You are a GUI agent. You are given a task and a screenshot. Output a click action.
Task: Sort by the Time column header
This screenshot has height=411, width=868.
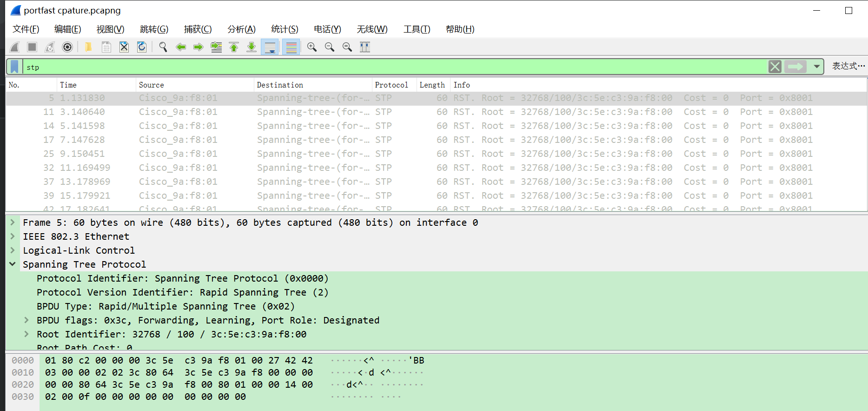[96, 85]
